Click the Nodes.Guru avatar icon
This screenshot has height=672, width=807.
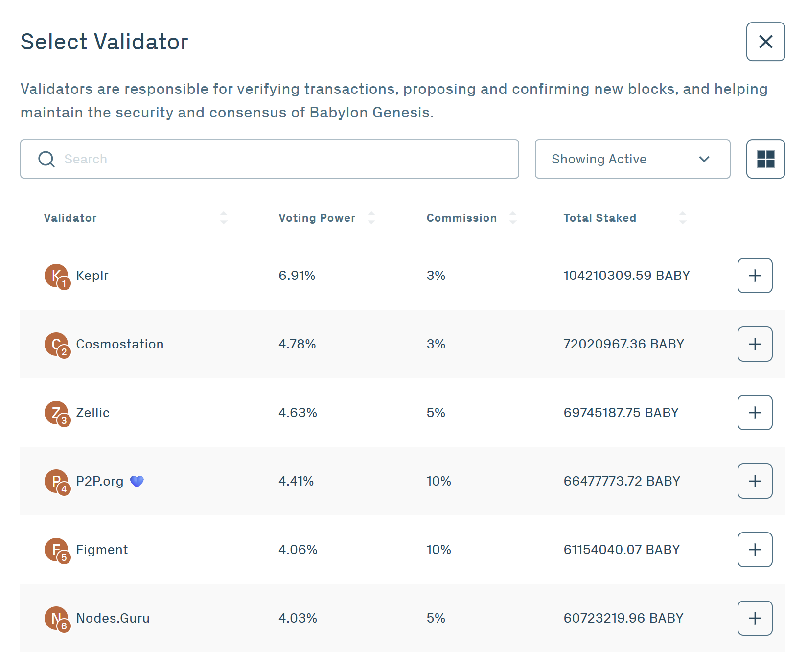(57, 618)
